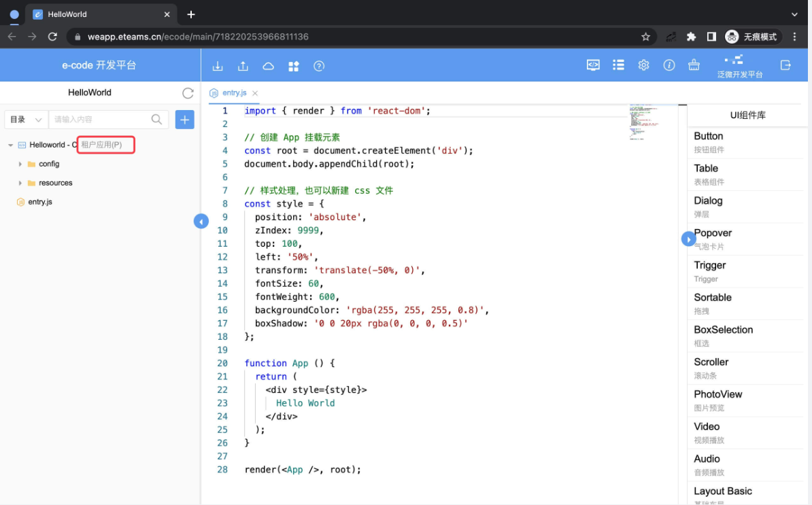Viewport: 812px width, 505px height.
Task: Select the PhotoView component
Action: [x=746, y=400]
